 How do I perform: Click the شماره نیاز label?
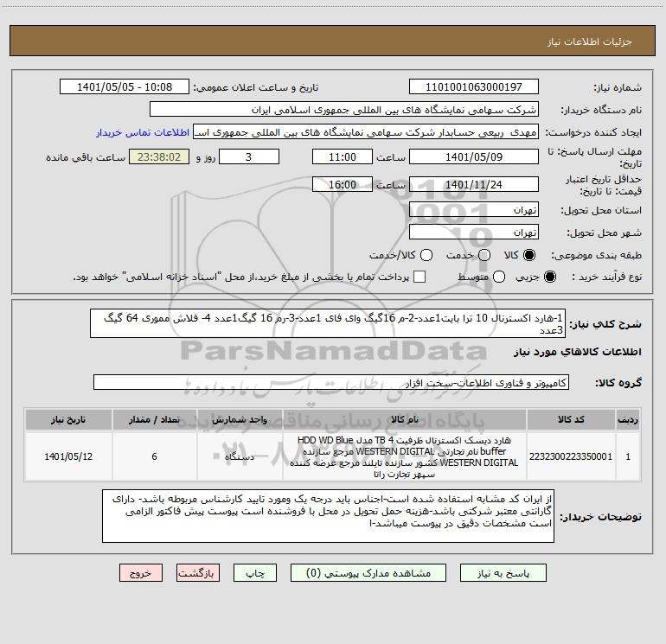click(618, 88)
